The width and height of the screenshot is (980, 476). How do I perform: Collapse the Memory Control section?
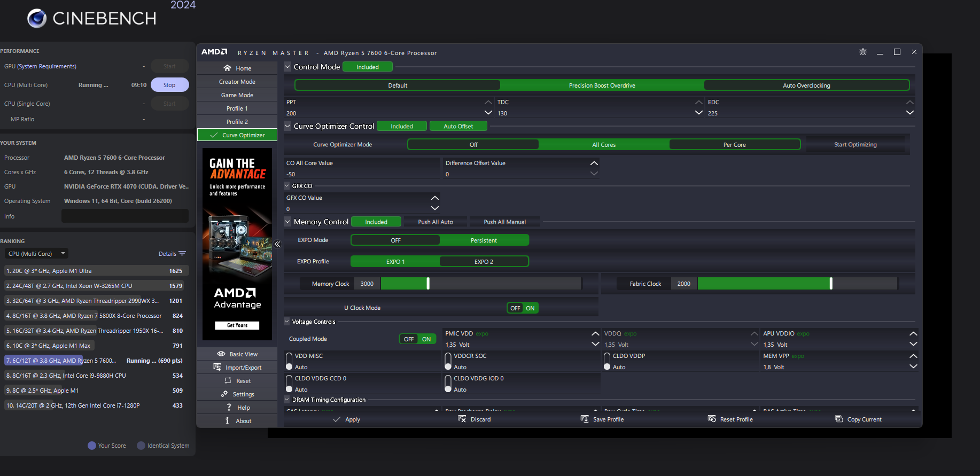click(x=287, y=222)
